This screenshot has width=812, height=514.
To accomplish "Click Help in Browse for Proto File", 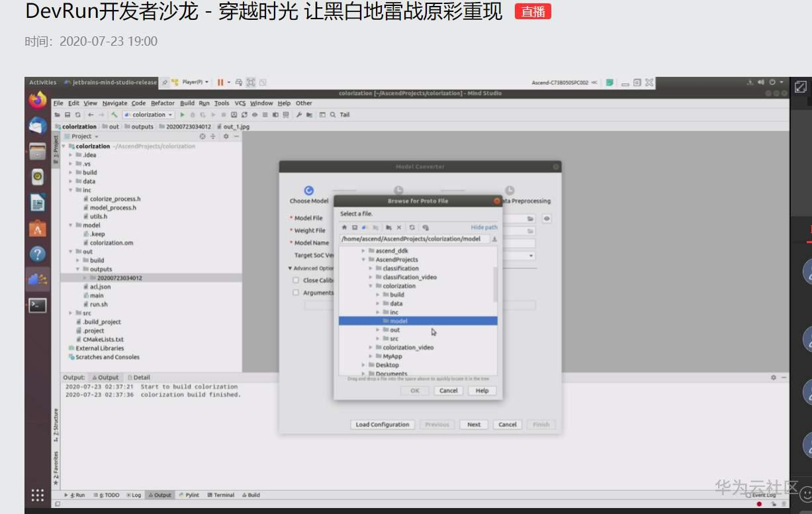I will 482,391.
